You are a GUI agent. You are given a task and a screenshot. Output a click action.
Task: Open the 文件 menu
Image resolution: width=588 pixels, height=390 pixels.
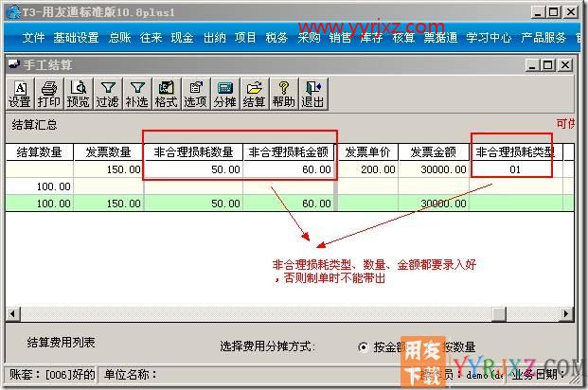[33, 38]
